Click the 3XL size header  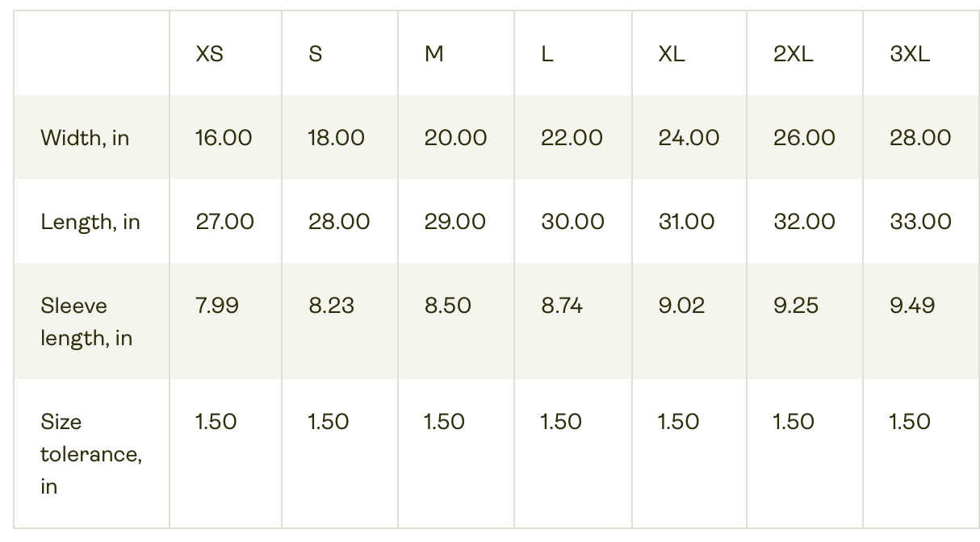click(x=909, y=54)
